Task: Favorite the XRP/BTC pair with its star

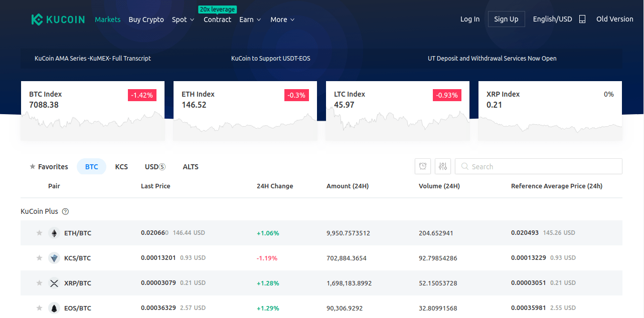Action: (39, 283)
